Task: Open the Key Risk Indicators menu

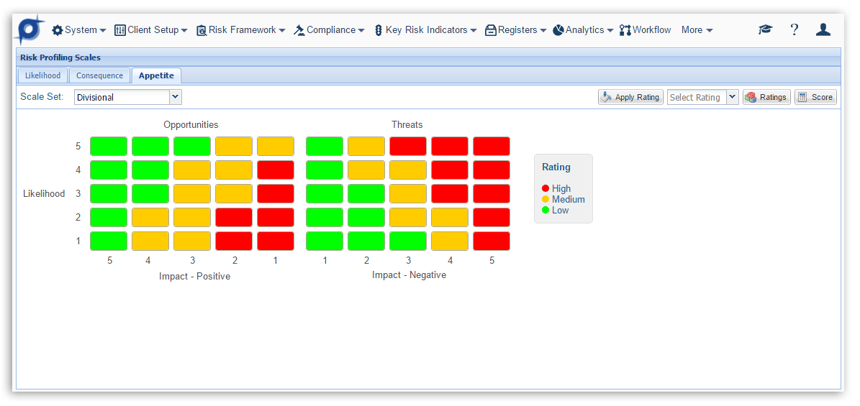Action: [x=425, y=30]
